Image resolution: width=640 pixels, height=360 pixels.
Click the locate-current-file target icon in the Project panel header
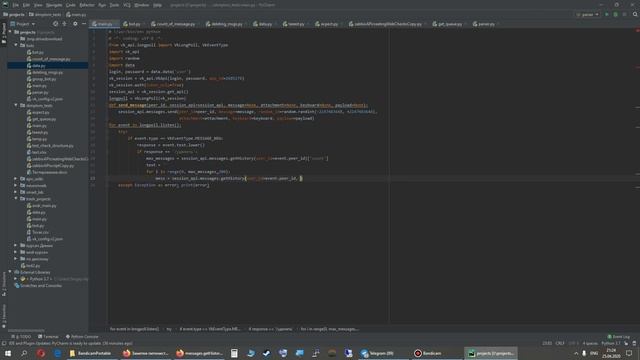pos(56,24)
